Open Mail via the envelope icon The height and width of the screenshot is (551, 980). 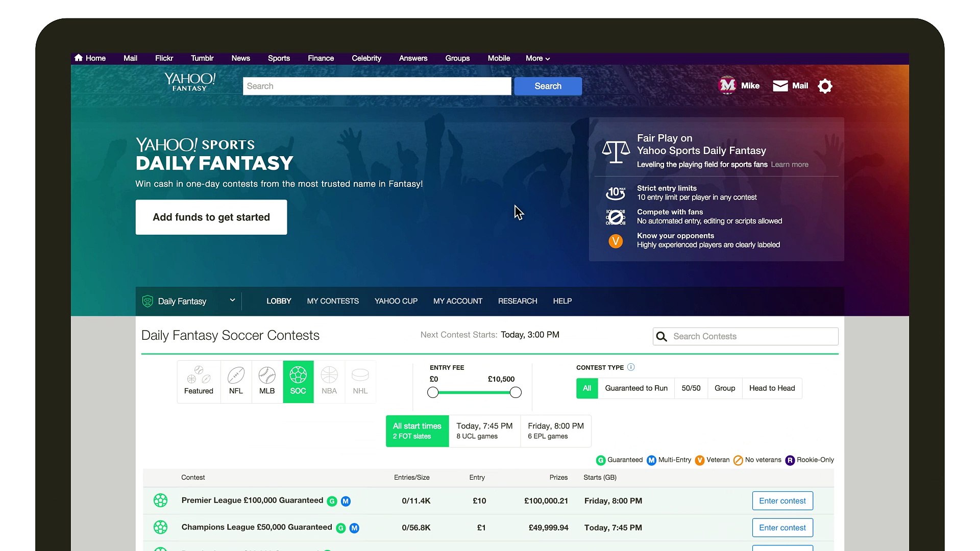(780, 86)
